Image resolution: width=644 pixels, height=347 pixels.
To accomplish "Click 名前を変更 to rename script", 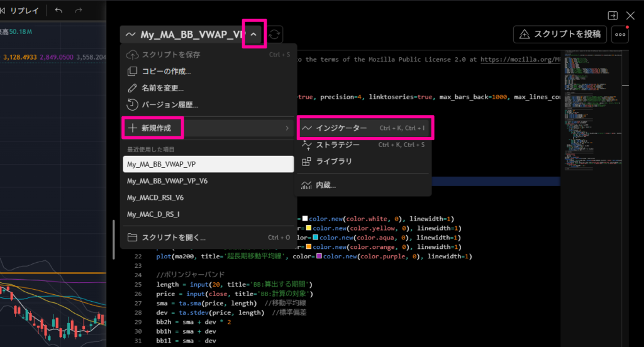I will pos(162,88).
